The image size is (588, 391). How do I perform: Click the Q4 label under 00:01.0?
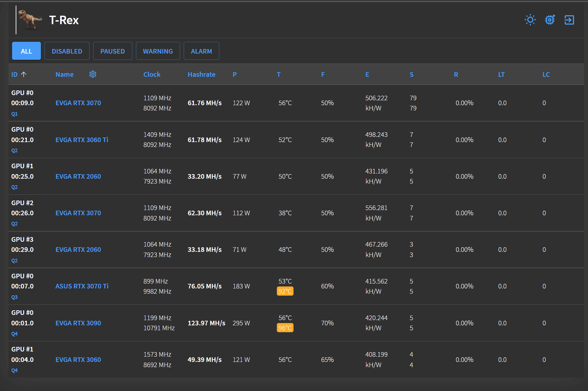14,334
